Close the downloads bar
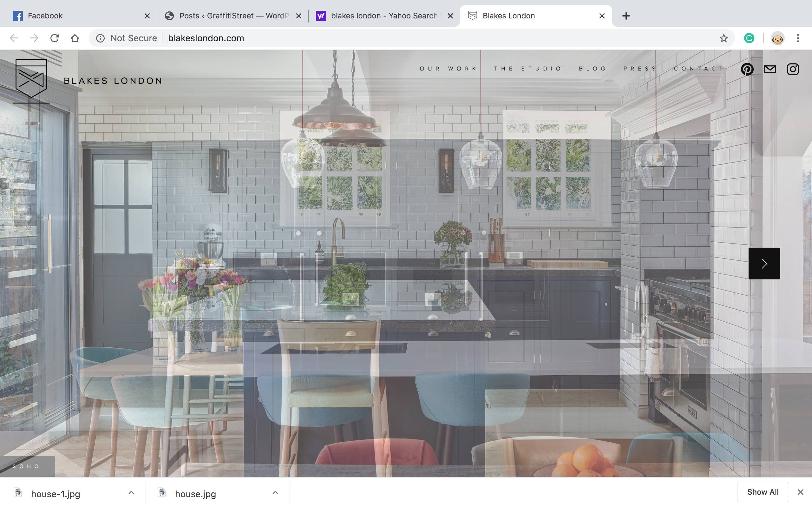The height and width of the screenshot is (508, 812). point(800,492)
